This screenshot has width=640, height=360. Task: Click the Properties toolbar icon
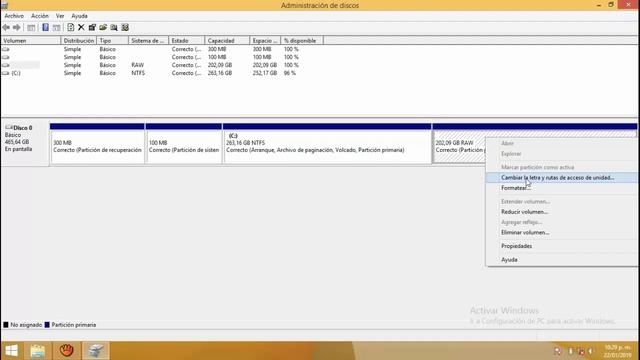click(92, 27)
